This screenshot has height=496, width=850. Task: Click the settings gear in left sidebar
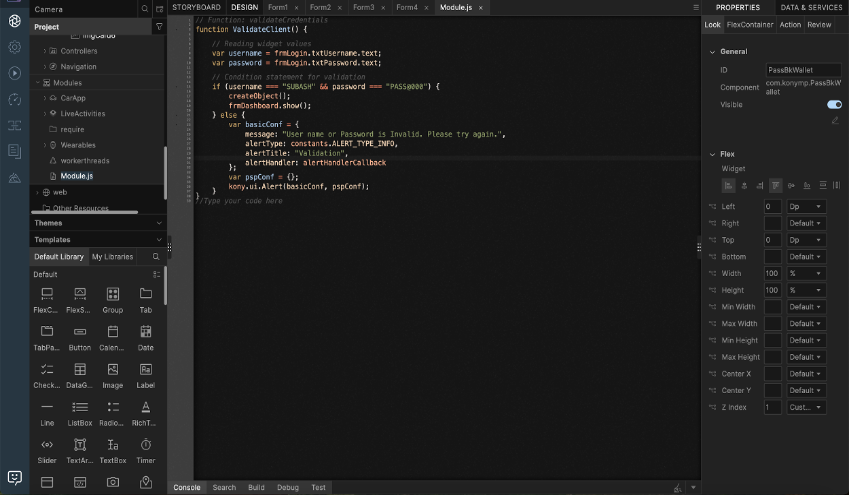14,47
